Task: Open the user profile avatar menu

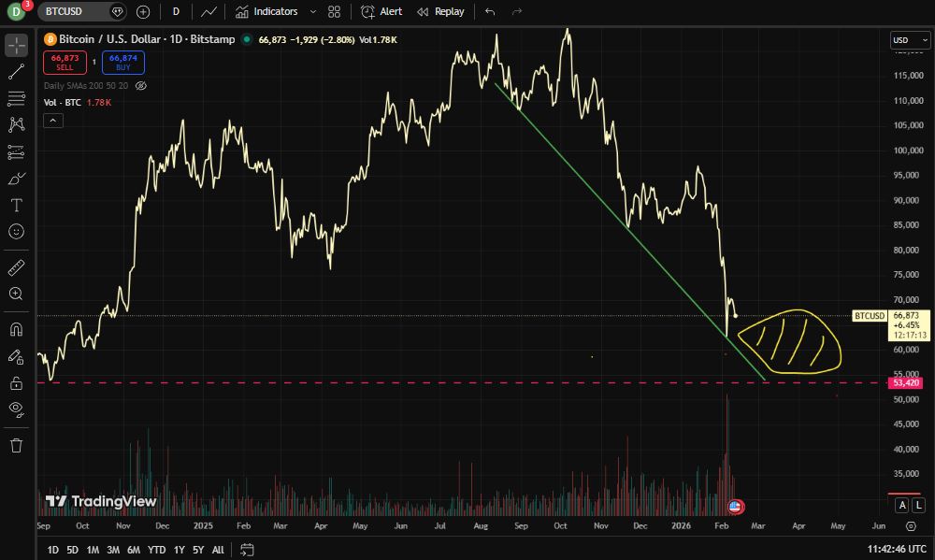Action: click(17, 11)
